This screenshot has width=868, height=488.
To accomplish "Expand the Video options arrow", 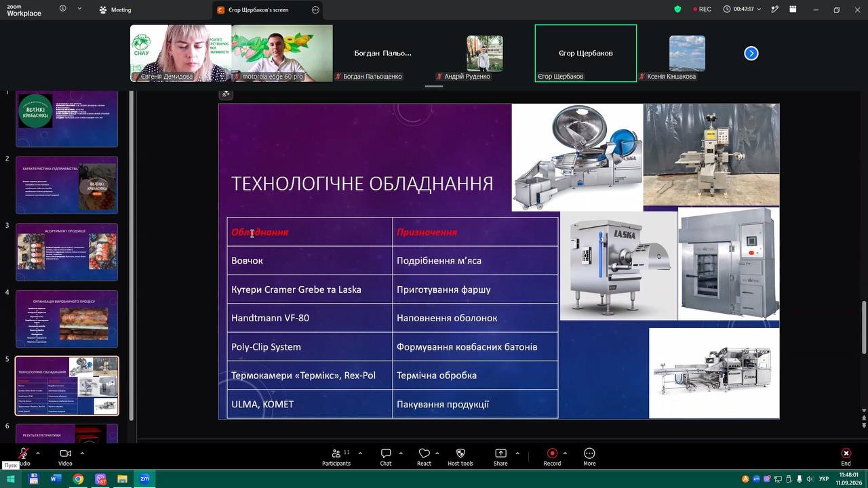I will pos(82,453).
